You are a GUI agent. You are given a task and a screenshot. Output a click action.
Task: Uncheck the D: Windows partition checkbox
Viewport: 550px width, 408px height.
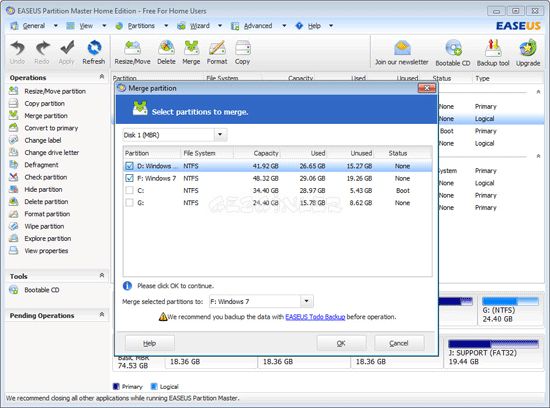129,166
